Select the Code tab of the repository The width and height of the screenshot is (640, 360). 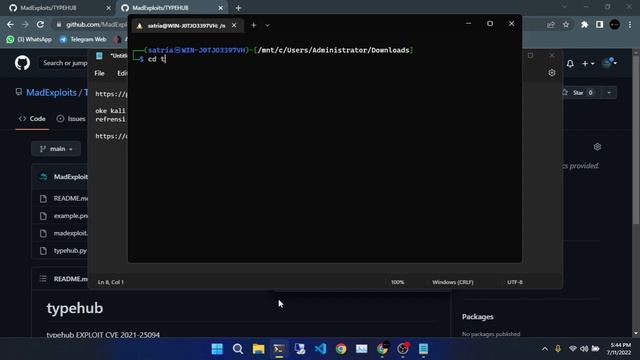coord(32,119)
